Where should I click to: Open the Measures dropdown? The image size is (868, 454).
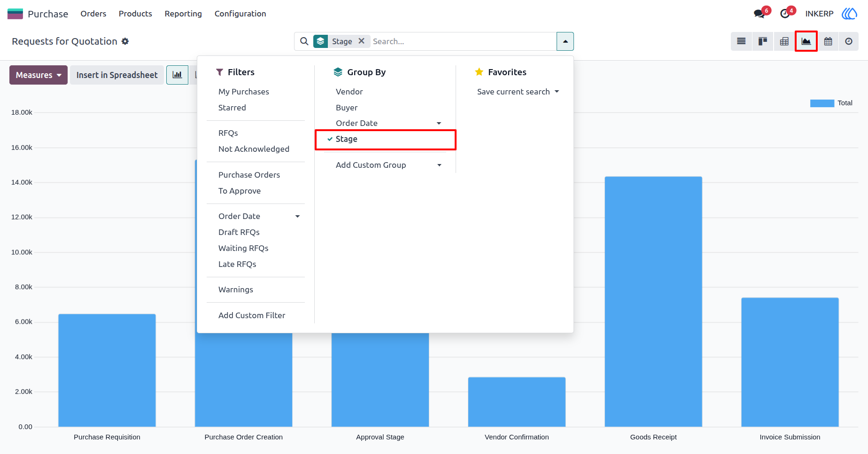39,75
